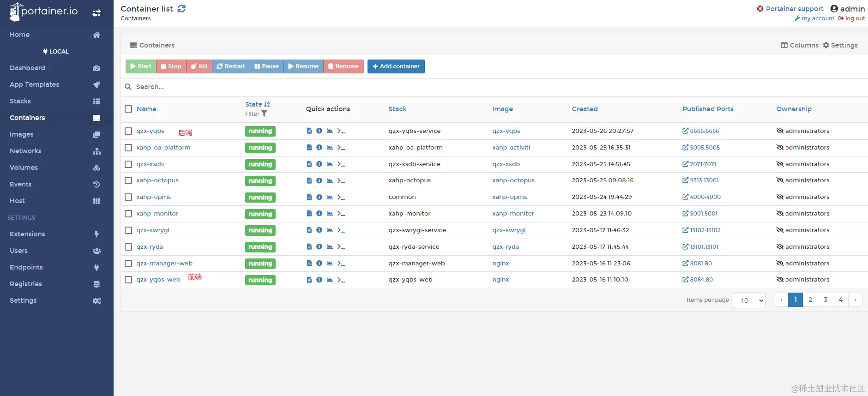Click the Kill button
The image size is (868, 396).
(x=199, y=66)
